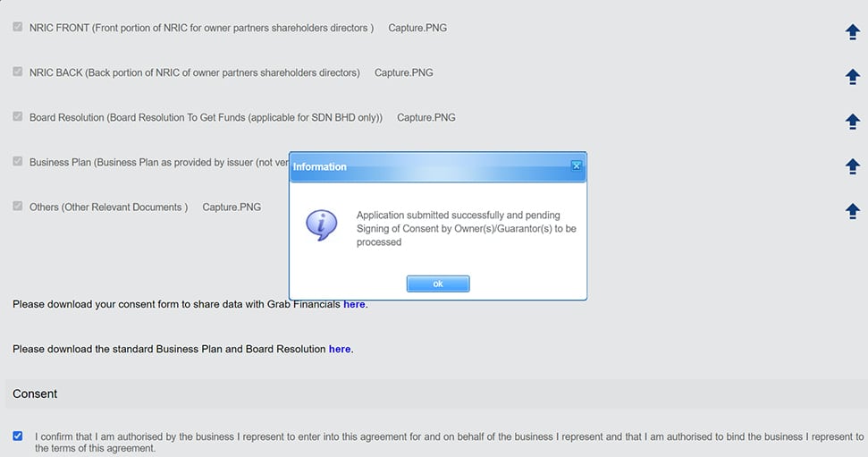
Task: Toggle the Board Resolution checkbox
Action: [18, 116]
